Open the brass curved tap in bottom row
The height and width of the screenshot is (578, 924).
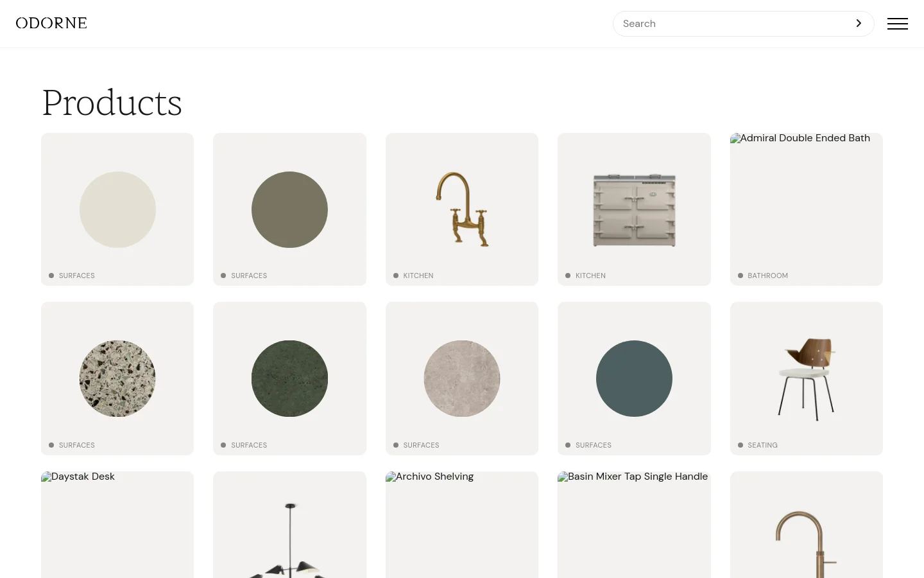point(807,525)
